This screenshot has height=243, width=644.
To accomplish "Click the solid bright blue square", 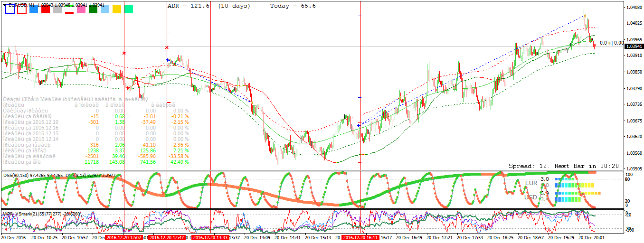I will [x=34, y=9].
